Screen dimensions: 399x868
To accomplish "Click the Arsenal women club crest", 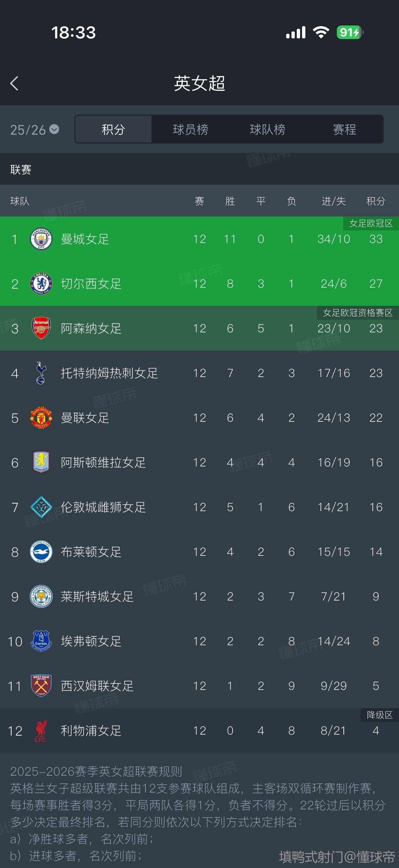I will coord(41,328).
